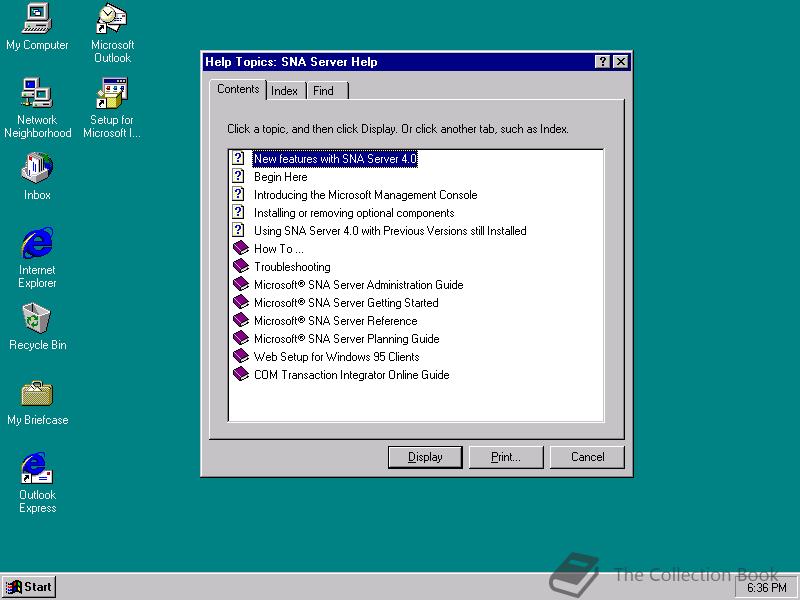Click book icon beside SNA Server Reference
Screen dimensions: 800x600
240,320
